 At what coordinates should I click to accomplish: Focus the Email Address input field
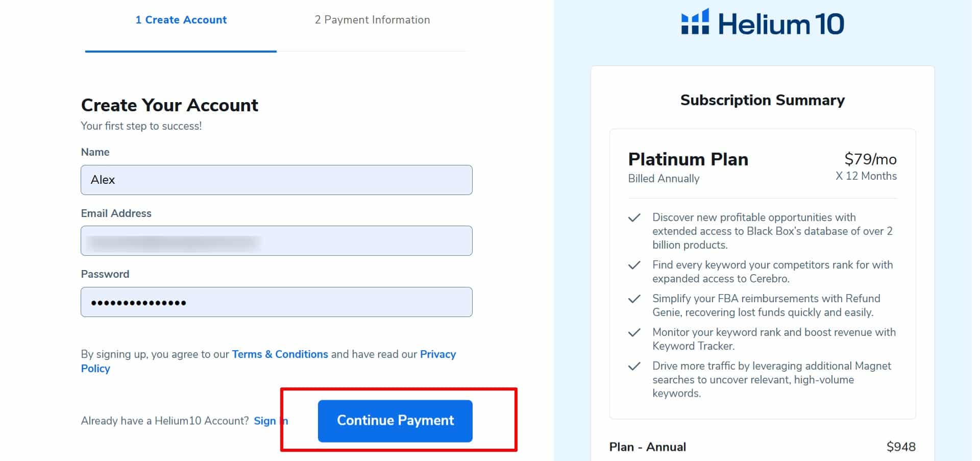coord(277,241)
